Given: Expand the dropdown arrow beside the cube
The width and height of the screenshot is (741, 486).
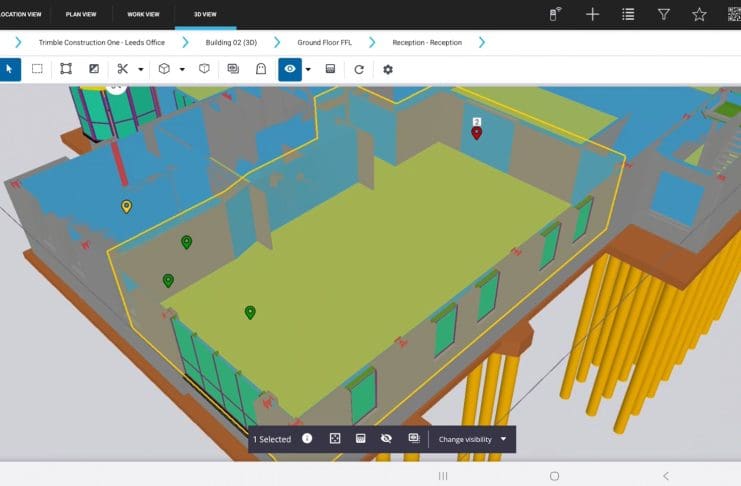Looking at the screenshot, I should [x=182, y=69].
